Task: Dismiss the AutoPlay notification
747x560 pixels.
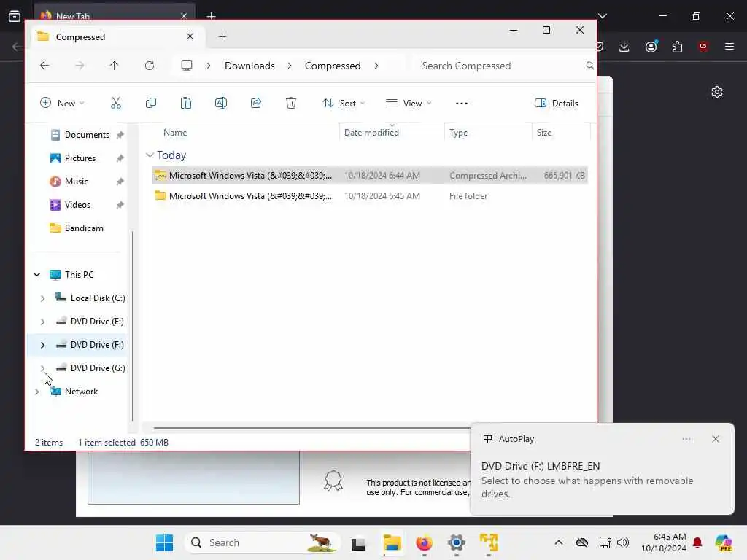Action: tap(715, 439)
